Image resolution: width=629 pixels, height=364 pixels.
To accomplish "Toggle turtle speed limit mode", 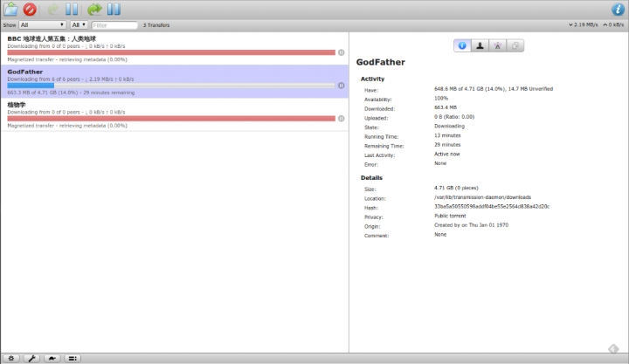I will pos(52,358).
